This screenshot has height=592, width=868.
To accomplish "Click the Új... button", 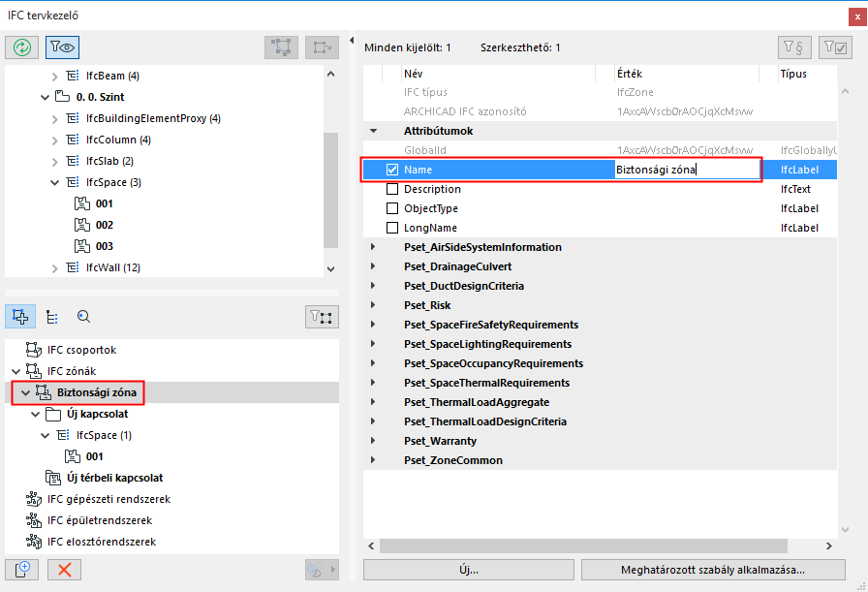I will click(468, 569).
